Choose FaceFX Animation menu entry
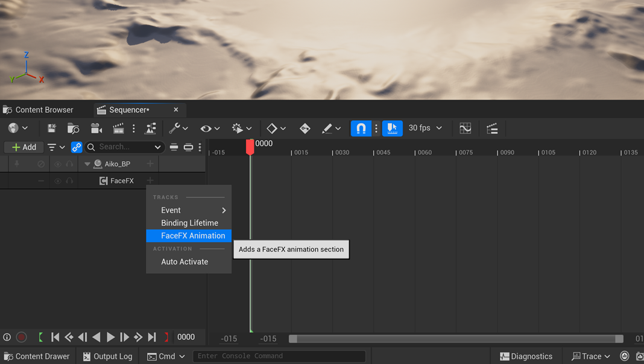Screen dimensions: 644x364 189,235
